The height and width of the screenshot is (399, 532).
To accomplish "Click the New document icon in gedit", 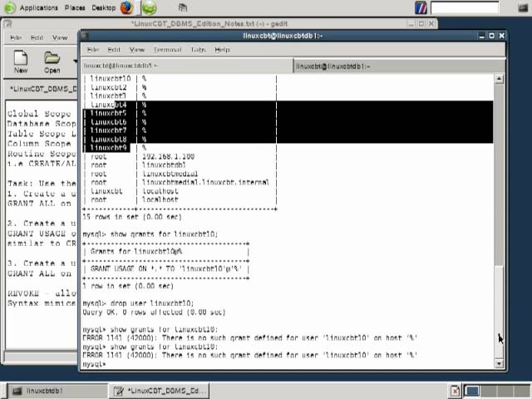I will (21, 62).
